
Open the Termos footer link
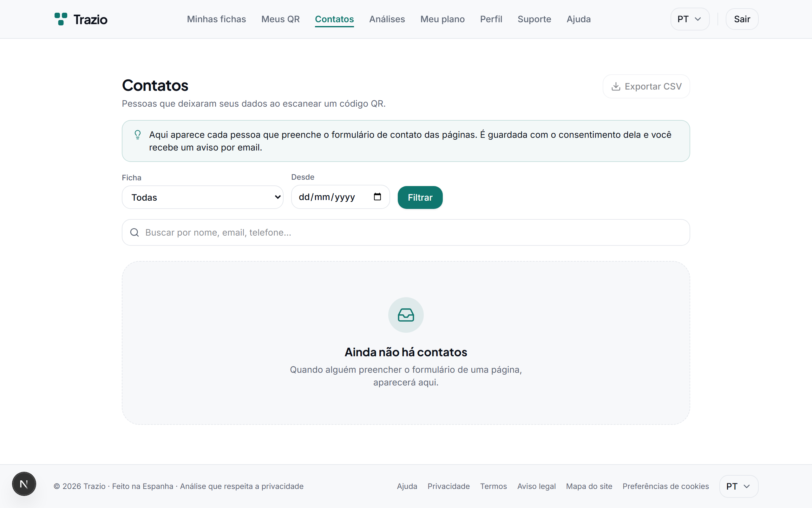493,486
